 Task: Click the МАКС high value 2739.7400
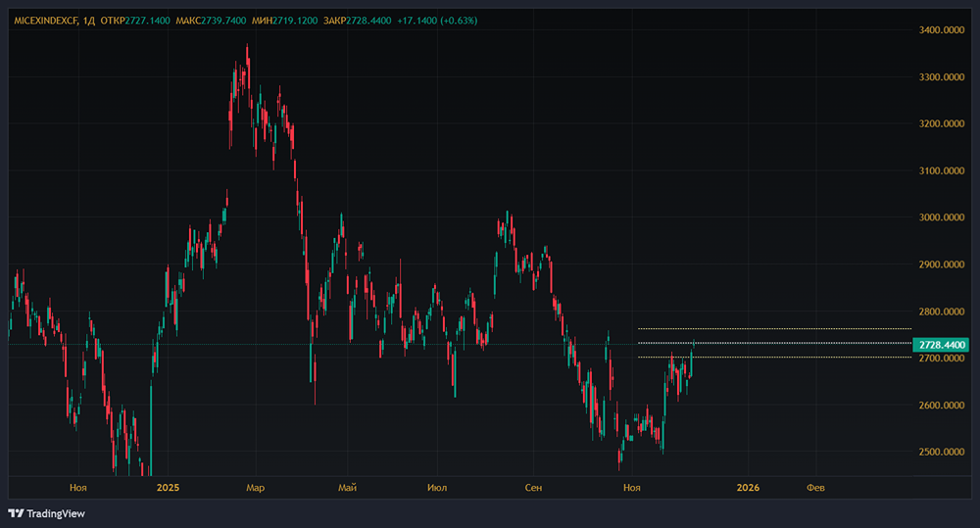tap(222, 20)
